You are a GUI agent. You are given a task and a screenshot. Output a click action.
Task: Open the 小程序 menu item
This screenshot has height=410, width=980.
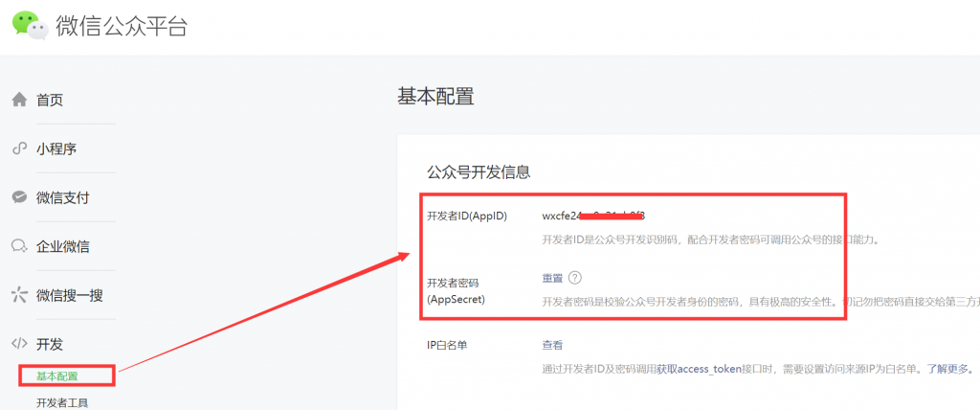pos(56,149)
